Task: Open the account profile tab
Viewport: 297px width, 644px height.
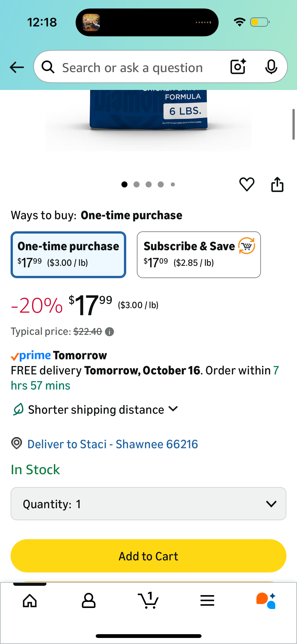Action: (88, 601)
